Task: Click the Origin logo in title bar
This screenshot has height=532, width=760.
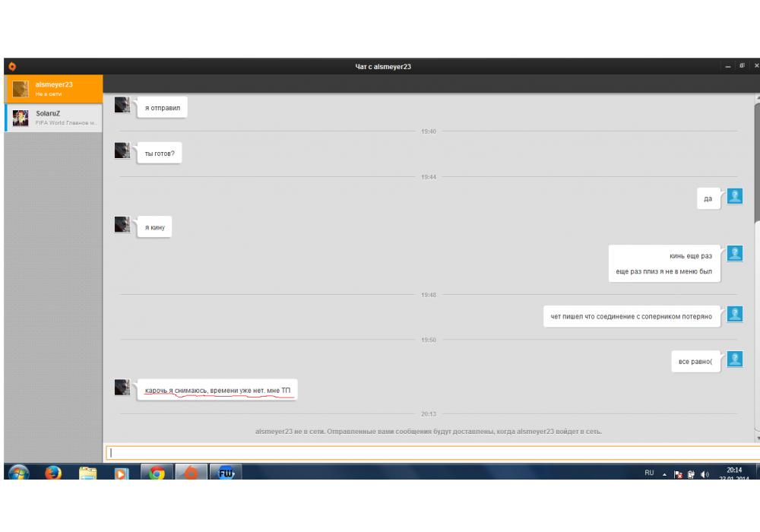Action: pyautogui.click(x=12, y=66)
